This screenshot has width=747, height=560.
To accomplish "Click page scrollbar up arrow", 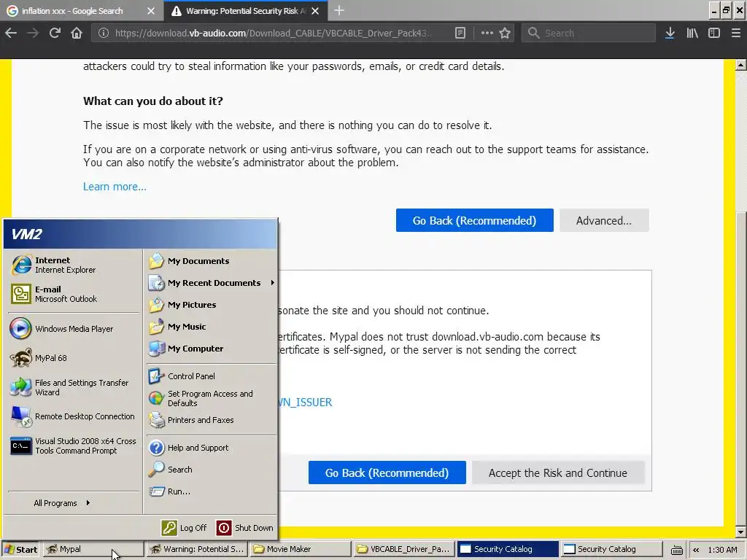I will click(x=741, y=65).
